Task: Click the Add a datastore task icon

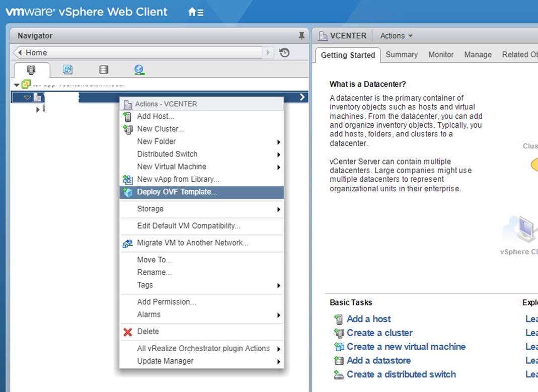Action: (339, 360)
